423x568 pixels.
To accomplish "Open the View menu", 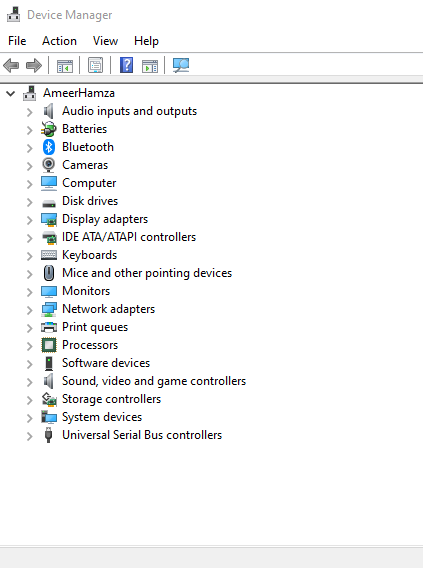I will click(x=105, y=41).
